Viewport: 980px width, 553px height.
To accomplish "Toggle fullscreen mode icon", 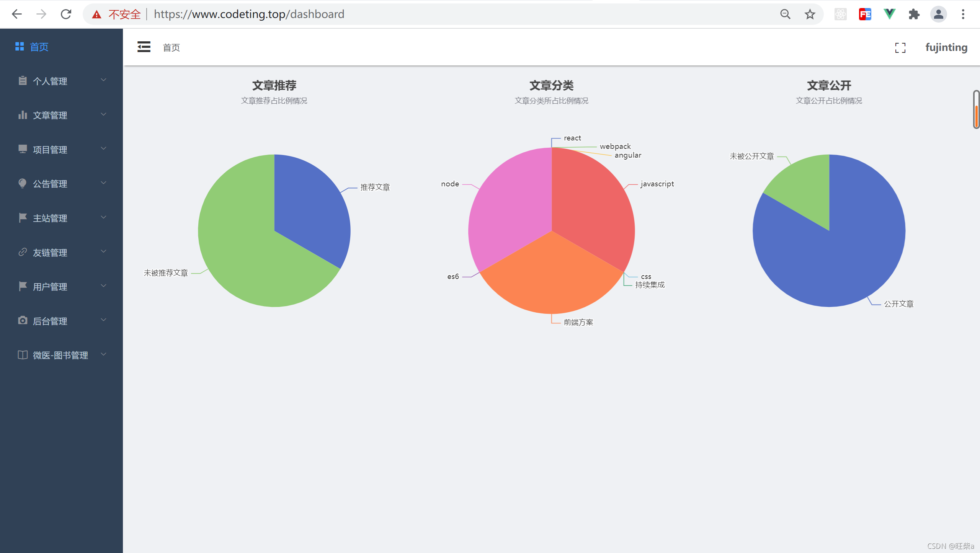I will [900, 48].
